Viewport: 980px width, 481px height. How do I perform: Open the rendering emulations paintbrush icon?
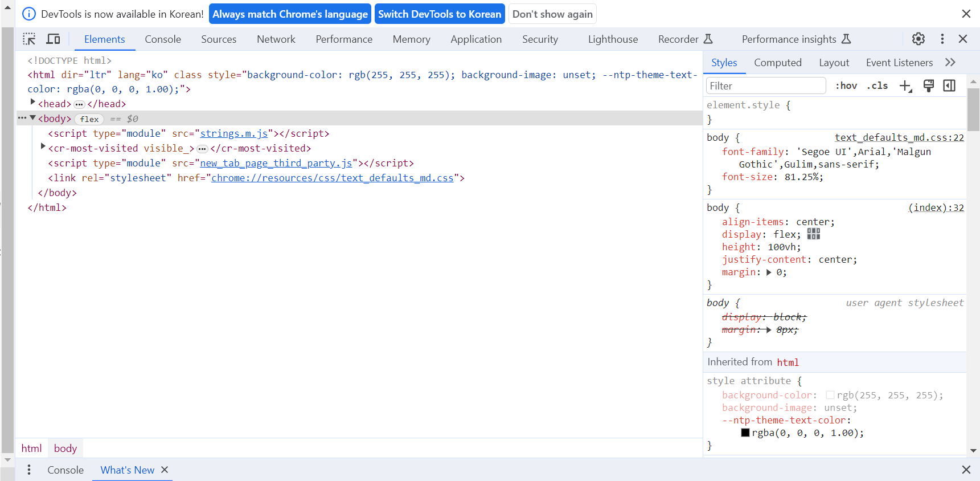click(929, 85)
